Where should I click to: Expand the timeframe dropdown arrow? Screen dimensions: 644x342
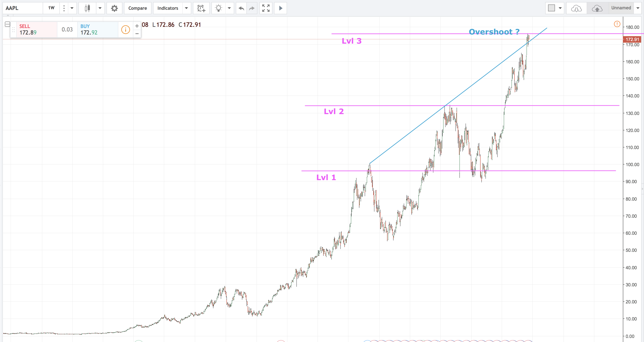click(72, 8)
